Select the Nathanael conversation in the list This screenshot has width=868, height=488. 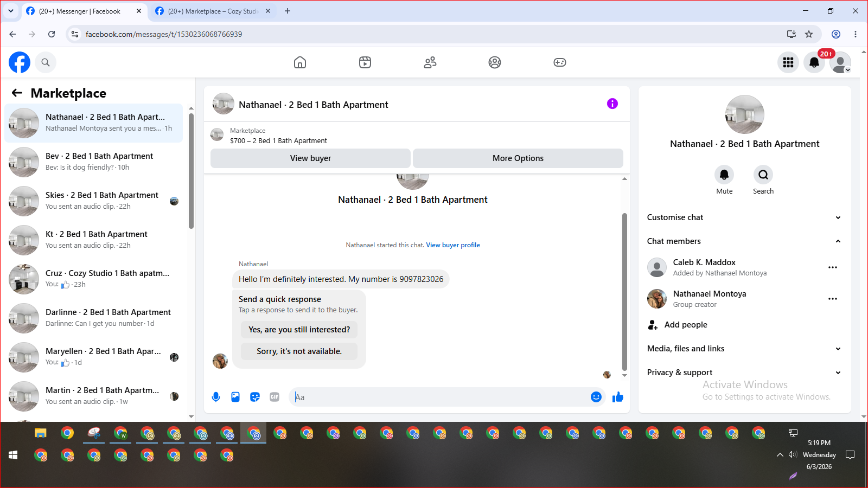pos(94,123)
